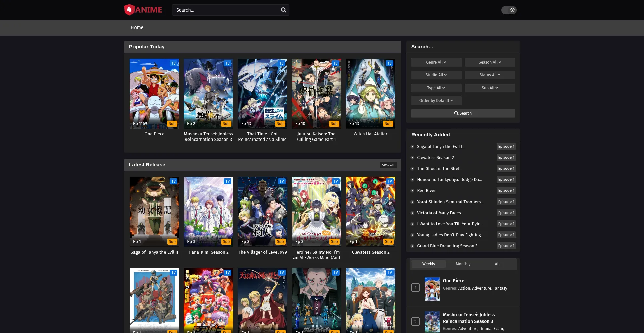Open Clevatess Season 2 in Recently Added
Viewport: 644px width, 333px height.
[x=435, y=158]
